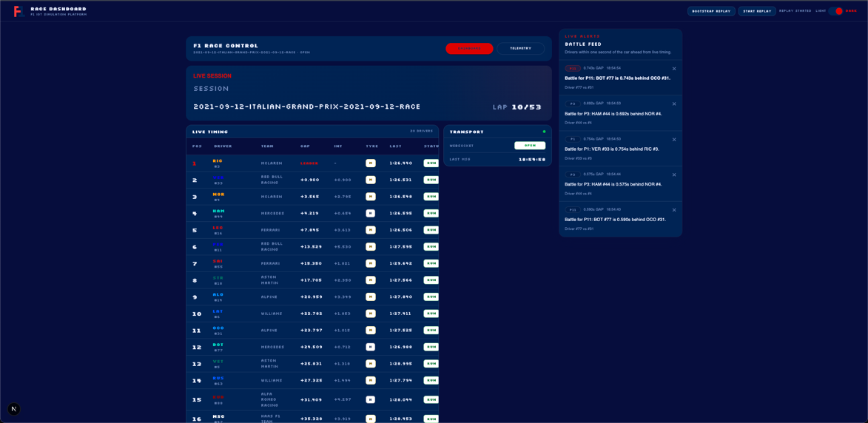Click driver HAM in position 4

[218, 213]
